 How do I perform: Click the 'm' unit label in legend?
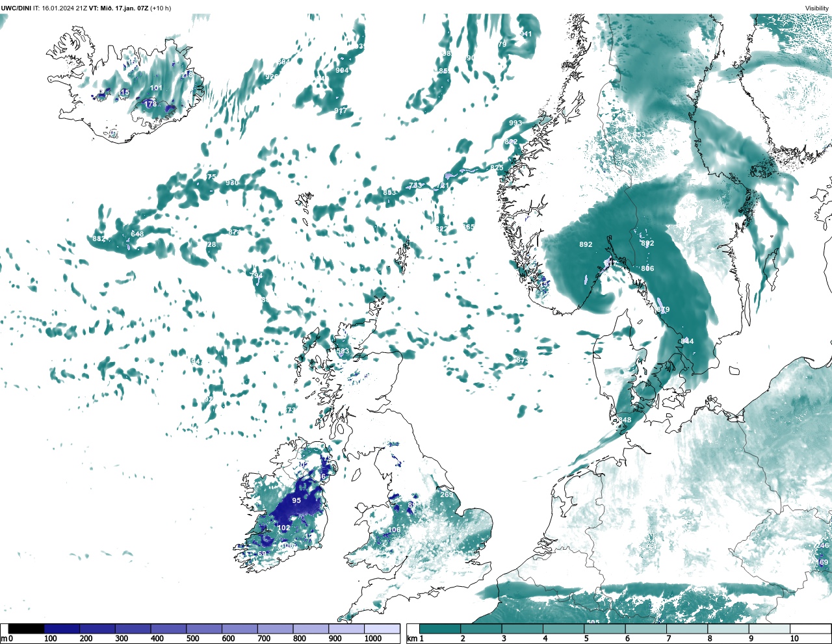(x=3, y=639)
